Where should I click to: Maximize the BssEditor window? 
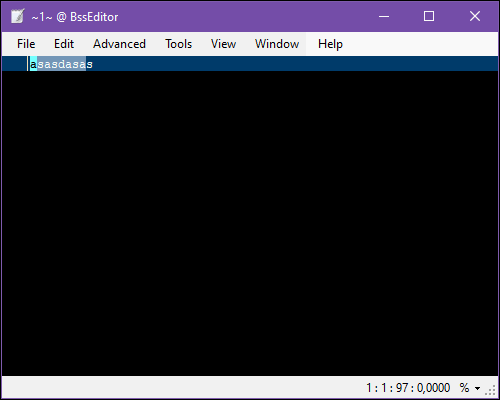click(429, 16)
